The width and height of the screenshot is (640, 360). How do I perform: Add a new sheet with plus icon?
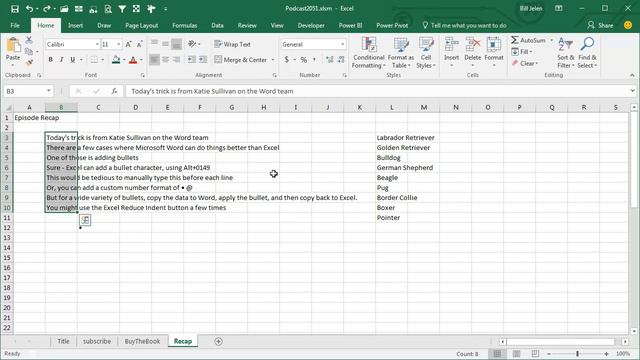[218, 341]
